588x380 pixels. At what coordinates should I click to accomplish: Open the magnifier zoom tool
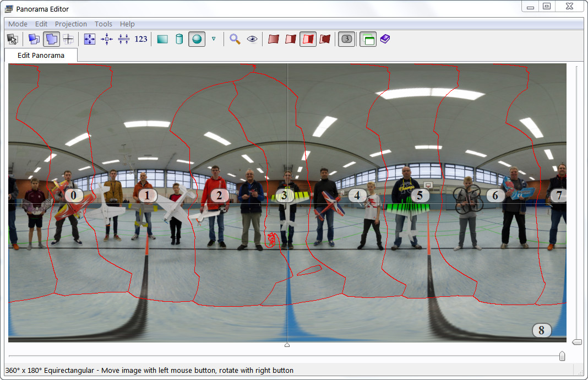point(235,39)
